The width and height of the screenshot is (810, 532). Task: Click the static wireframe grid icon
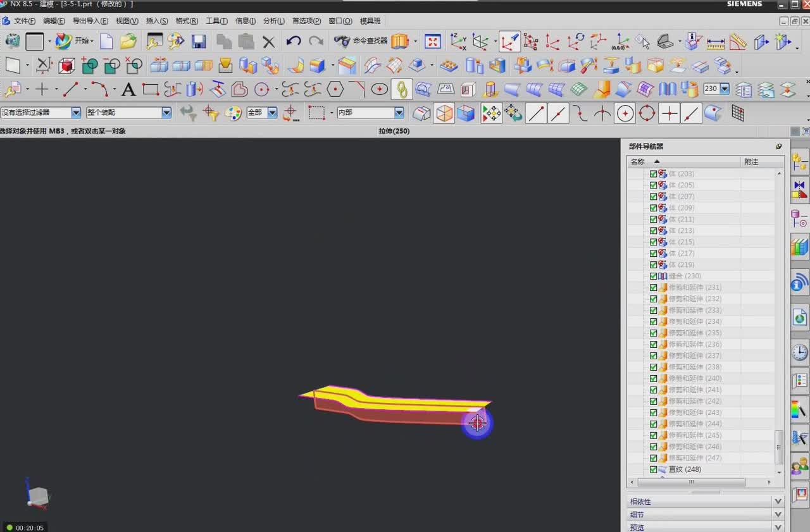tap(738, 113)
